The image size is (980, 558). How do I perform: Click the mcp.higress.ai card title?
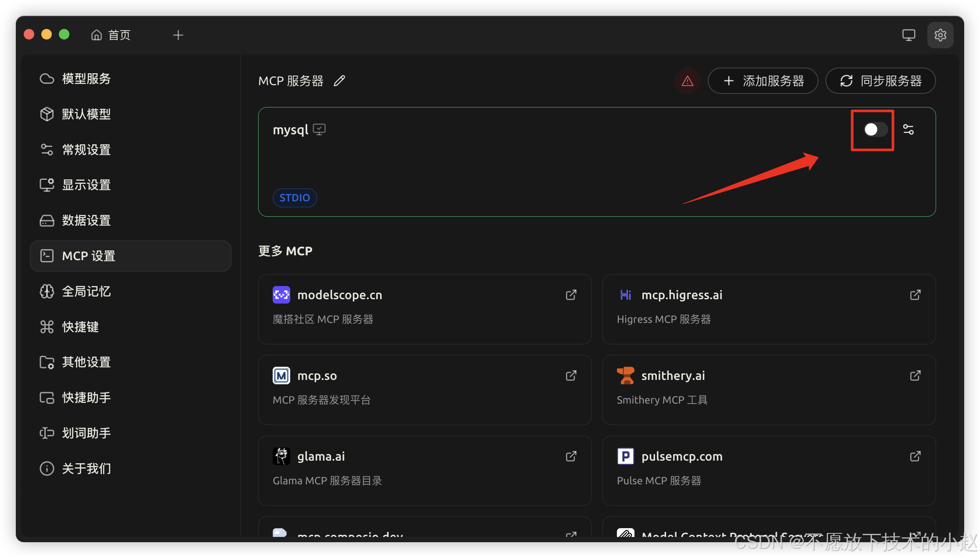pos(682,295)
